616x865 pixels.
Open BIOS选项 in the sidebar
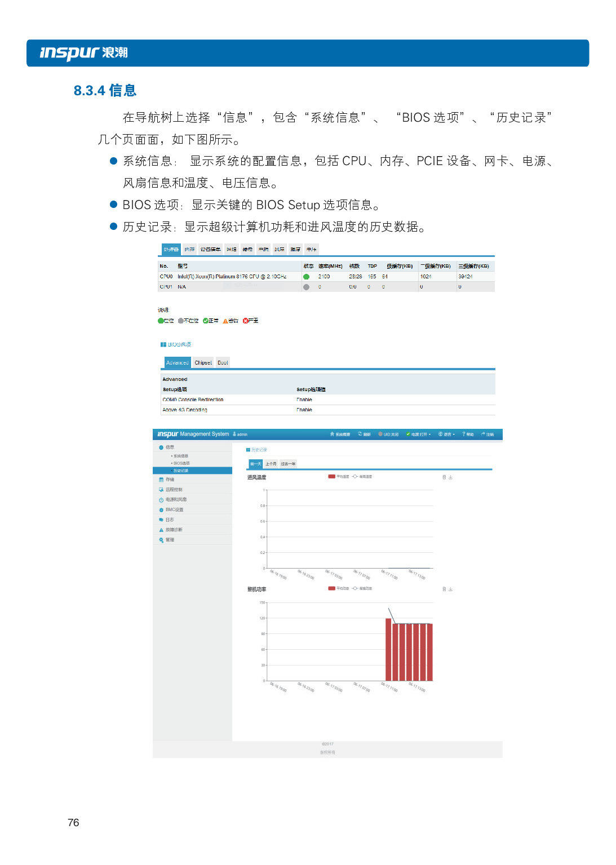[181, 463]
